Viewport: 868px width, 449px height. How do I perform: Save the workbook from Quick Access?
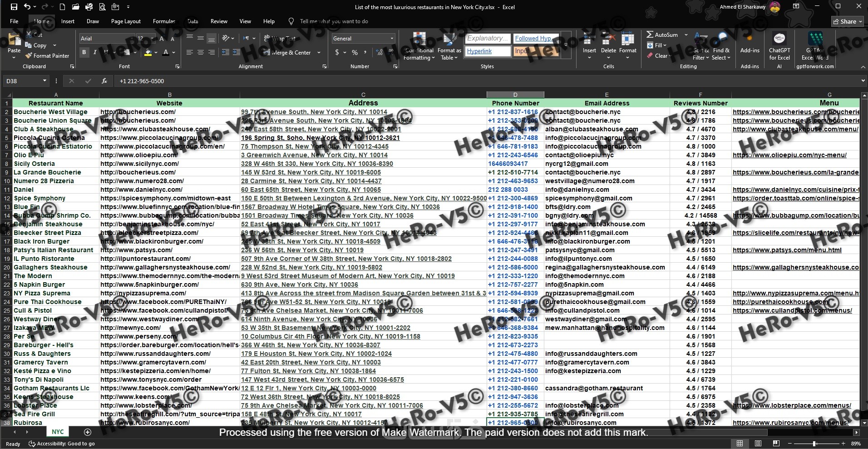point(14,7)
